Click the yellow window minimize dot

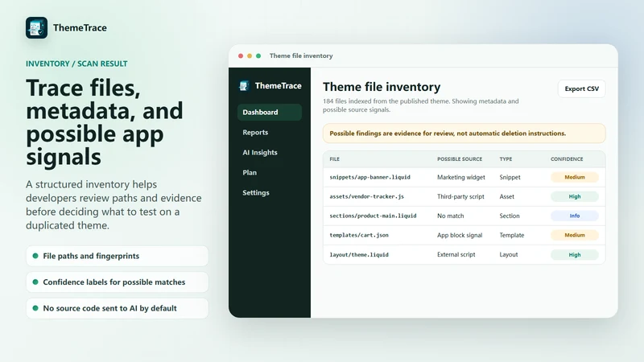[x=250, y=56]
